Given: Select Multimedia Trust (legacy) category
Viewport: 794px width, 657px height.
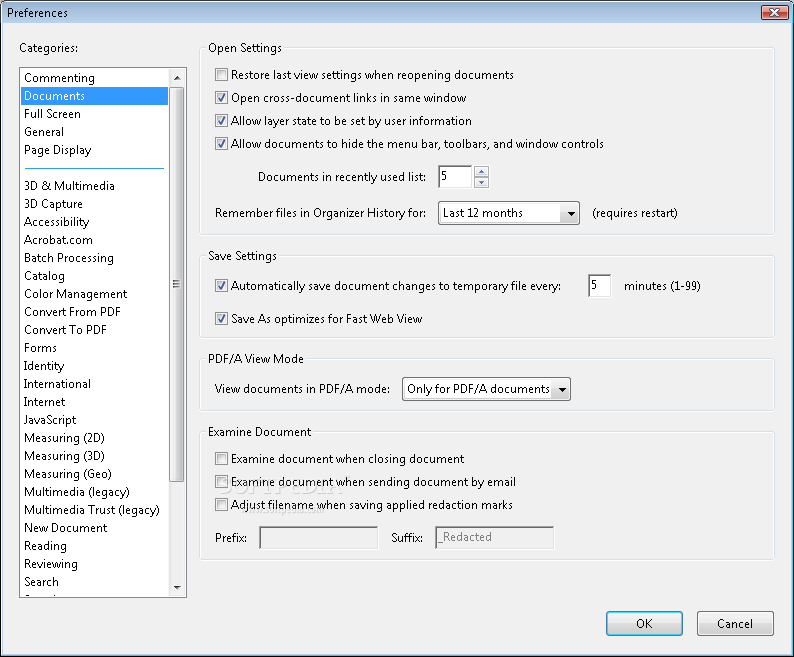Looking at the screenshot, I should (x=94, y=510).
